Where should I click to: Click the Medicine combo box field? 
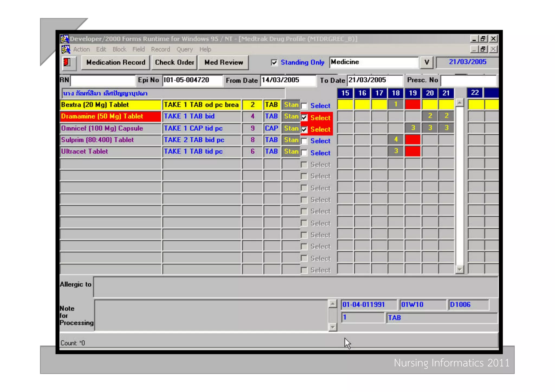click(x=374, y=62)
